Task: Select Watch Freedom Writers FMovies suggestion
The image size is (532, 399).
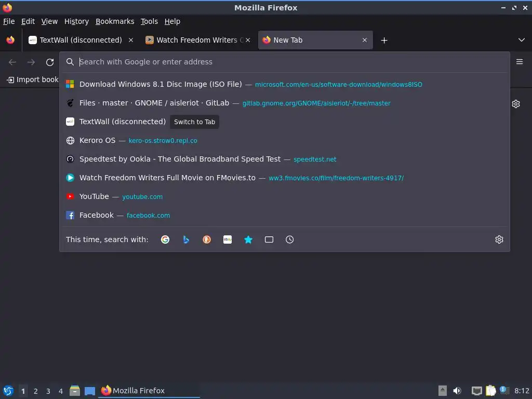Action: point(285,178)
